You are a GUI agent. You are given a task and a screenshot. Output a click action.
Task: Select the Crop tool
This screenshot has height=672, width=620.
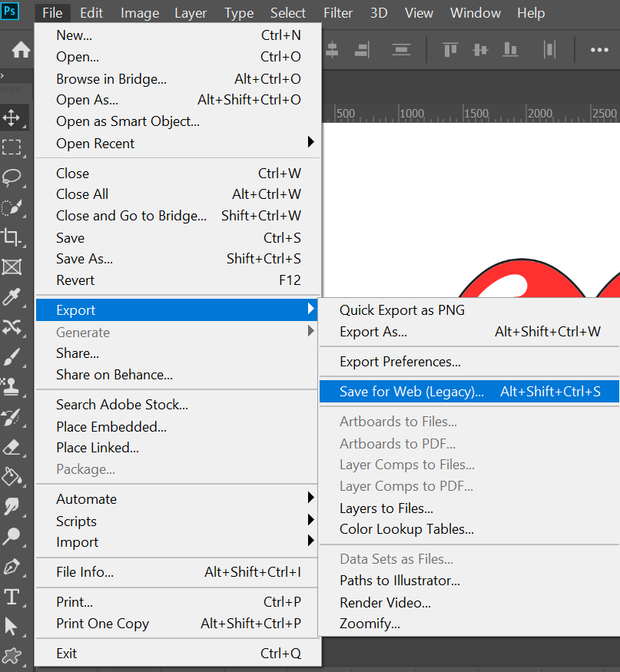(12, 237)
